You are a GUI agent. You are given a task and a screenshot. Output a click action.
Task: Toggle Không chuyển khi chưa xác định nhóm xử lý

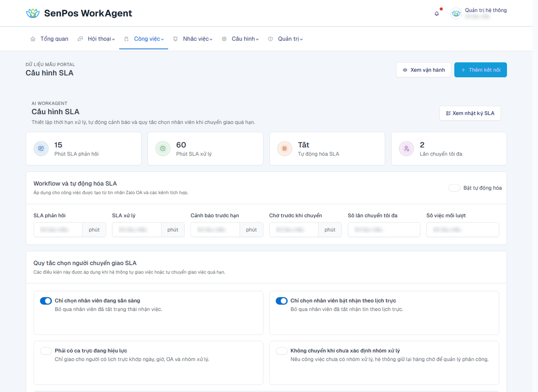tap(282, 351)
